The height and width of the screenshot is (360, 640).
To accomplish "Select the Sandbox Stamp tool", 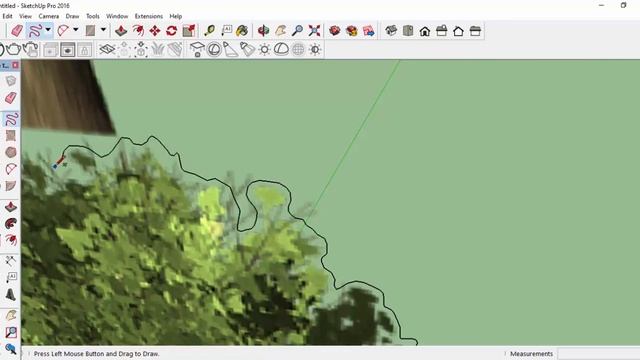I will pyautogui.click(x=141, y=49).
